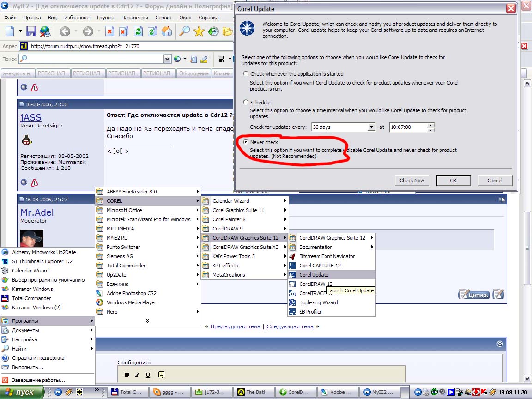Screen dimensions: 532x399
Task: Expand the COREL programs folder
Action: (x=148, y=201)
